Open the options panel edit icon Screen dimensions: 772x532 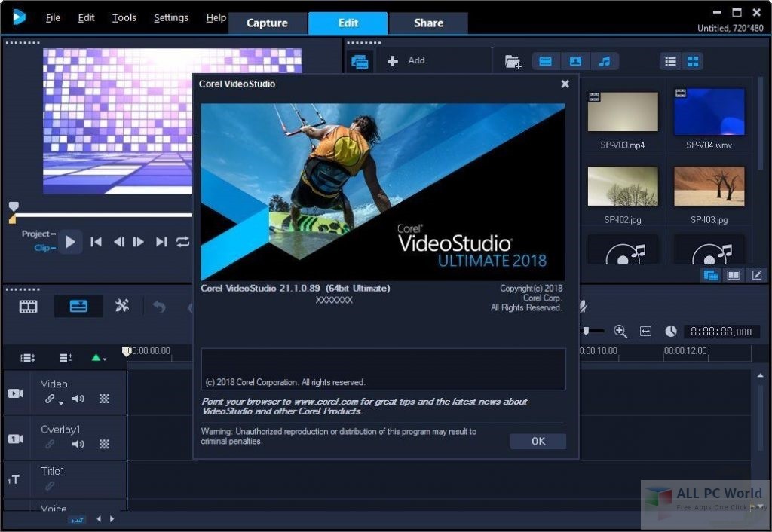(757, 275)
